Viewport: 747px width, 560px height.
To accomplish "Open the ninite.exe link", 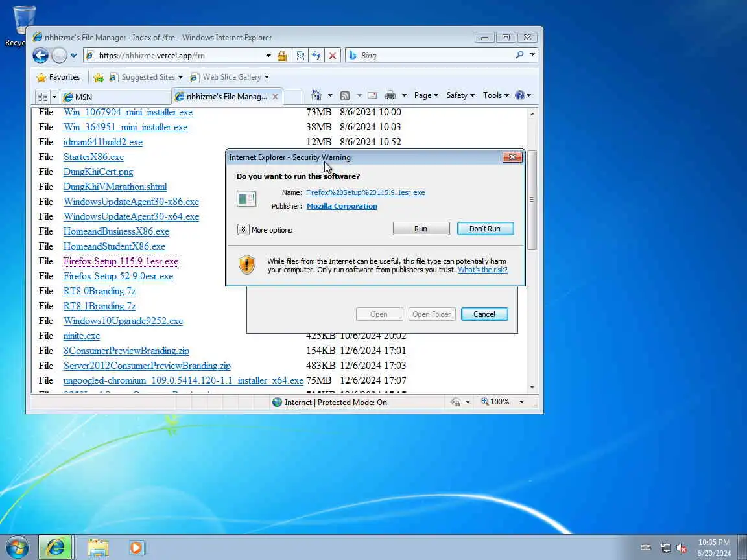I will click(82, 336).
